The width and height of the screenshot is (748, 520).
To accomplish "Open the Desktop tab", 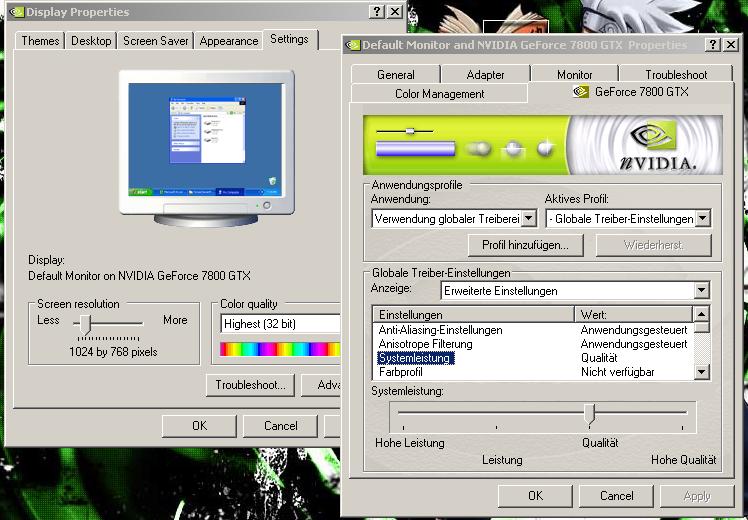I will coord(91,41).
